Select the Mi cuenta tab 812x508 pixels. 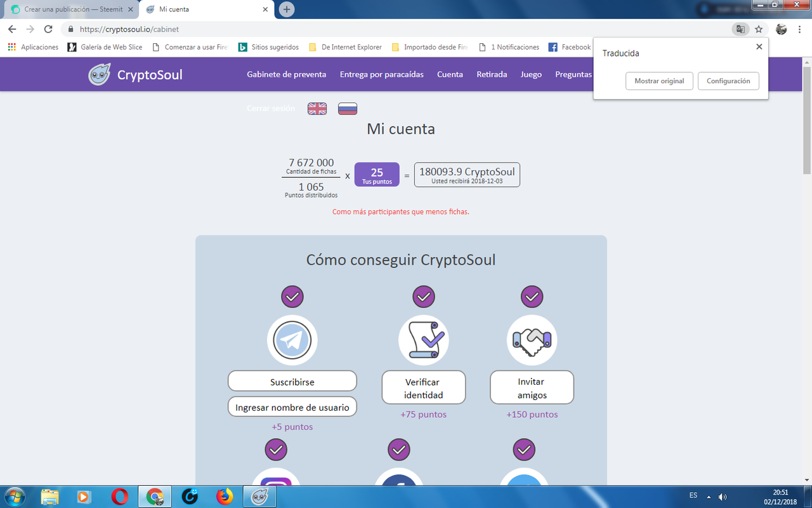(206, 10)
